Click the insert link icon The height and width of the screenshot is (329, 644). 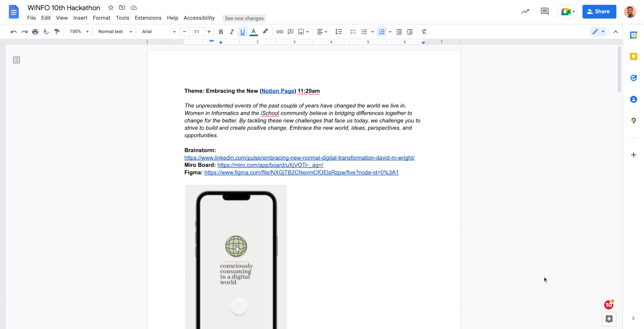point(279,32)
